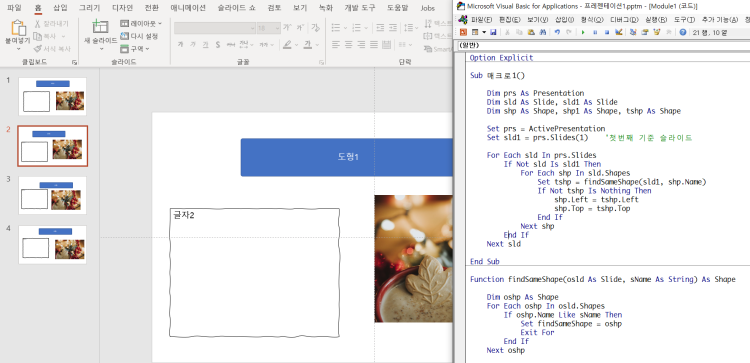Viewport: 750px width, 363px height.
Task: Click the Reset slide (다시 설정) icon
Action: click(139, 36)
